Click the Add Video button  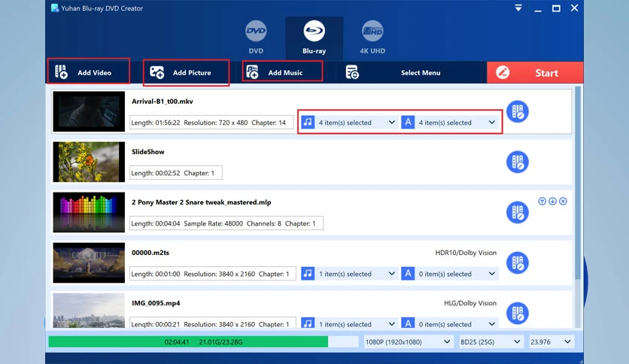click(89, 72)
